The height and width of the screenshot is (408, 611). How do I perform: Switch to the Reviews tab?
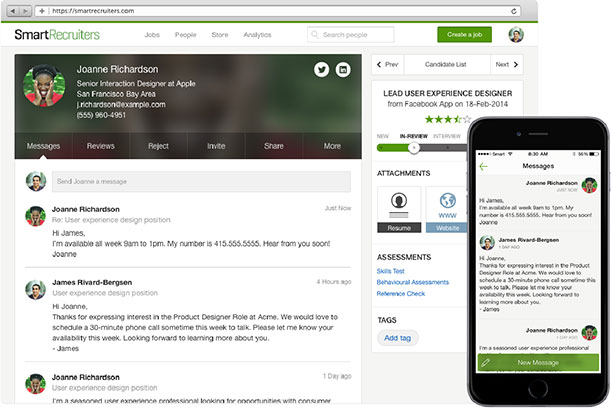101,146
